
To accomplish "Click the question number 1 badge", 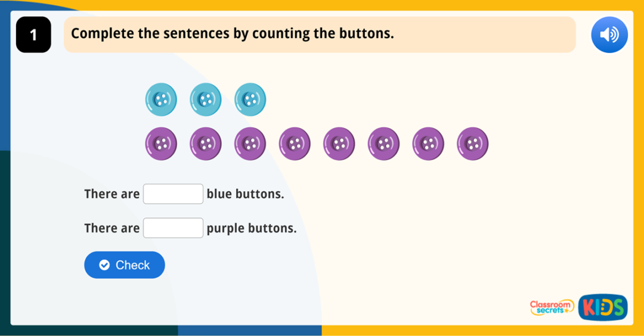I will pos(33,35).
